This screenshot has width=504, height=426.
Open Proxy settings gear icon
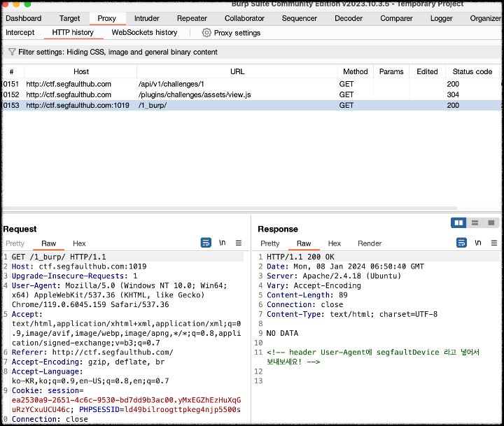[x=206, y=33]
